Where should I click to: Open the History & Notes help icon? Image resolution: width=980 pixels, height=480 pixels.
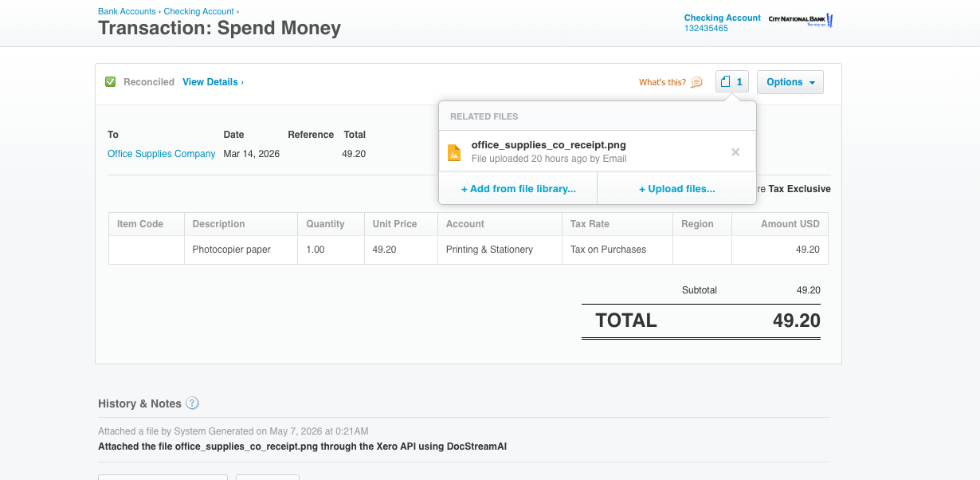[192, 403]
